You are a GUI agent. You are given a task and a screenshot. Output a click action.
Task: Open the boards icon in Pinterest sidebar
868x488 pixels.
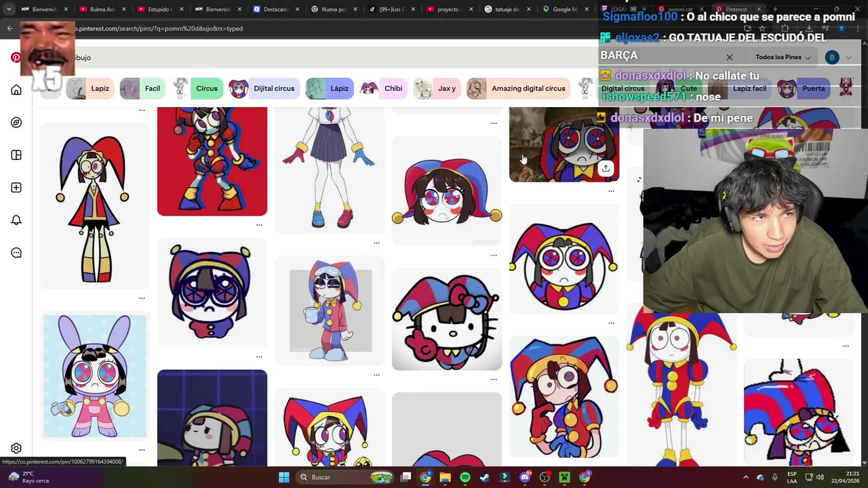point(16,155)
